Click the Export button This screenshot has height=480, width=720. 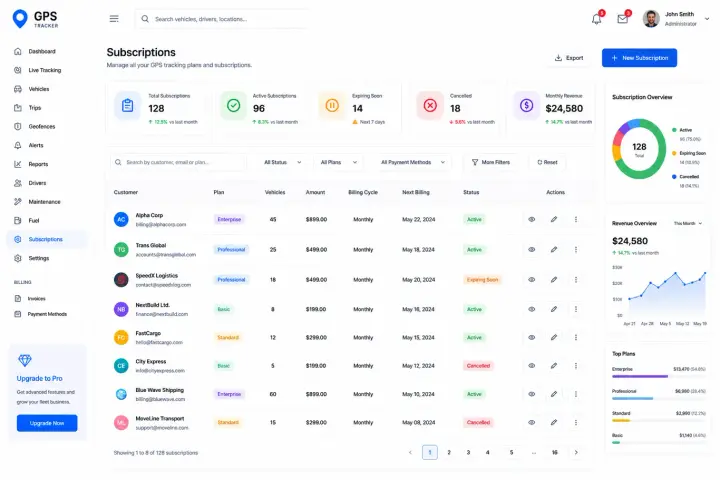[569, 58]
